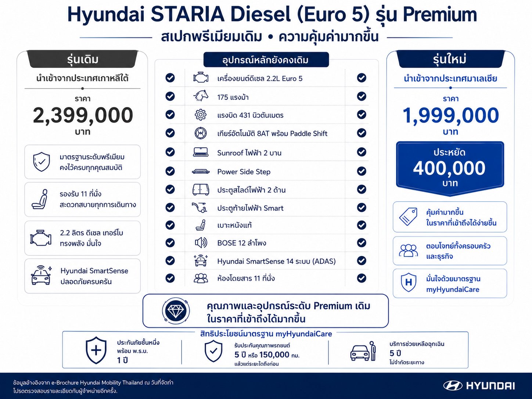Click right check mark in เบาะหนังแท้ row
This screenshot has width=532, height=399.
[x=362, y=225]
